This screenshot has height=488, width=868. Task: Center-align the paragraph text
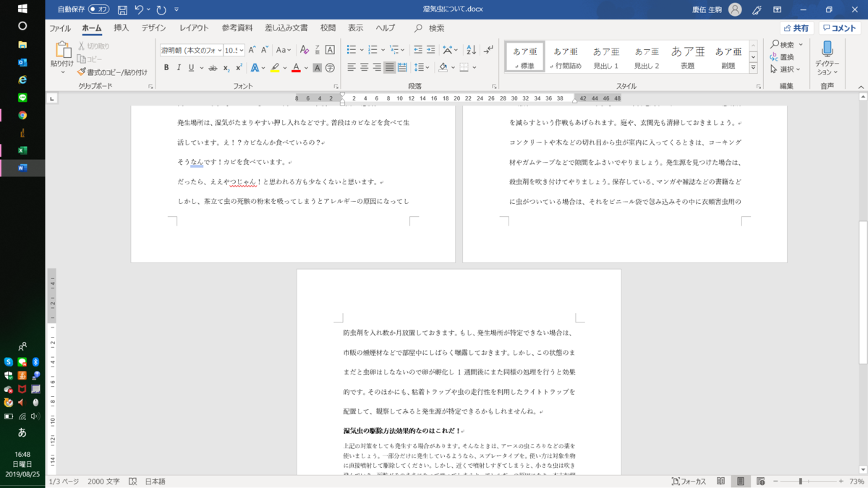(364, 68)
